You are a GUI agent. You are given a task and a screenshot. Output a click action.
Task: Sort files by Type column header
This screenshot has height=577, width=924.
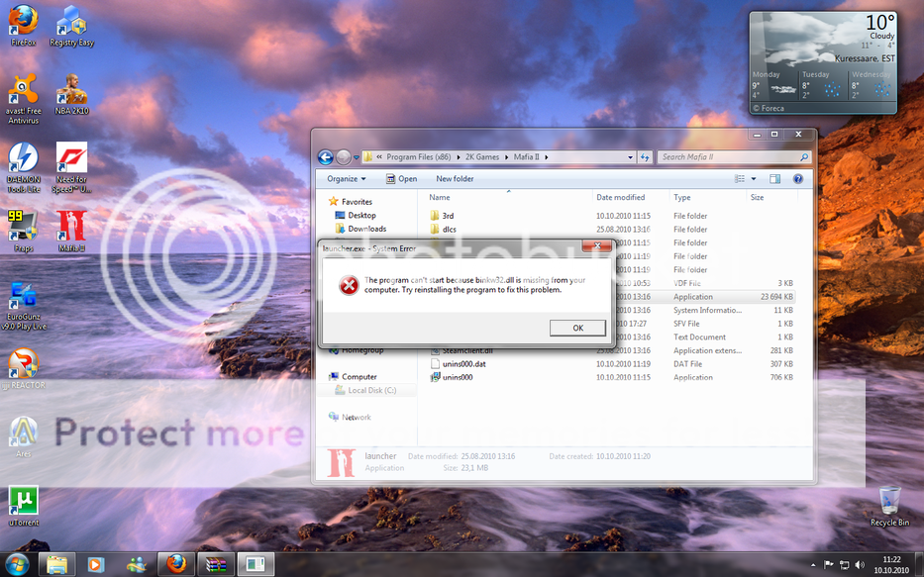coord(682,198)
